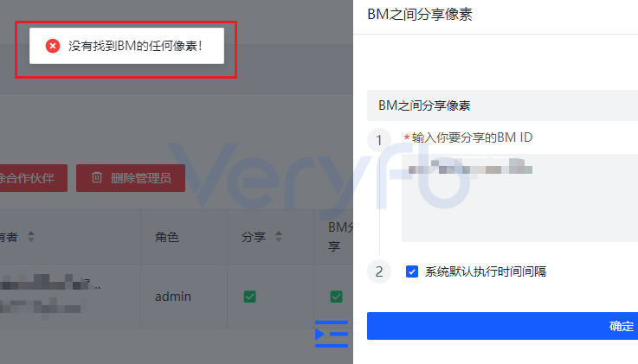Click step 1 circle indicator
Screen dimensions: 638x364
(379, 140)
